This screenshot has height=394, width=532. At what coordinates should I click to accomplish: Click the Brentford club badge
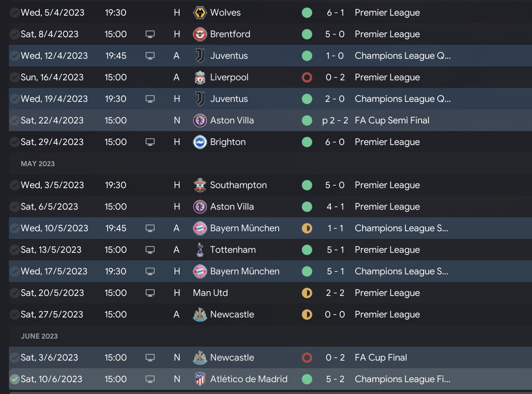(x=200, y=34)
